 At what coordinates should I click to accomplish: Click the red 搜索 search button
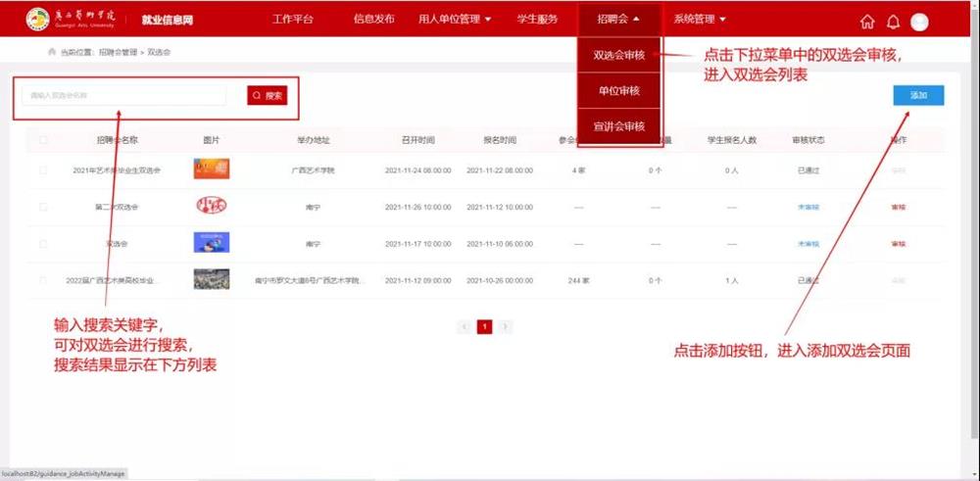tap(268, 95)
